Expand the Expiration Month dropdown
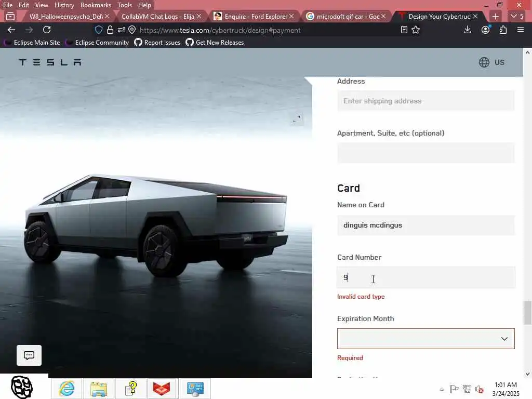Viewport: 532px width, 399px height. pos(426,339)
